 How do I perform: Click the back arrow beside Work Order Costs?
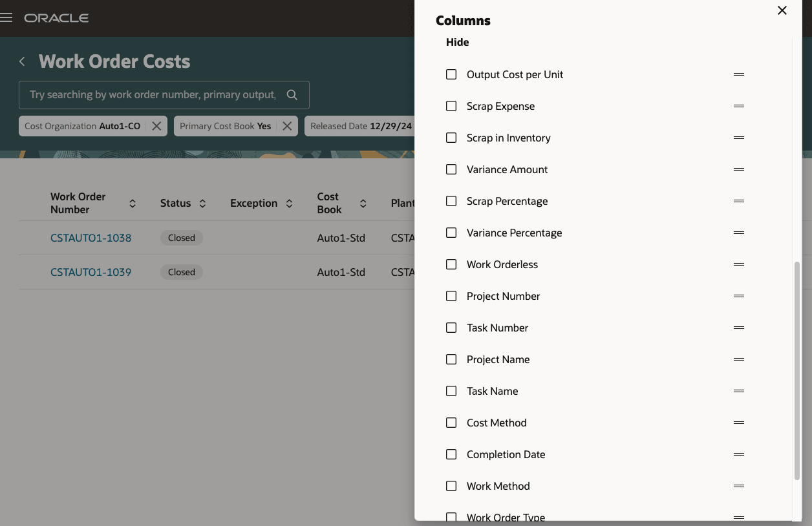[21, 61]
